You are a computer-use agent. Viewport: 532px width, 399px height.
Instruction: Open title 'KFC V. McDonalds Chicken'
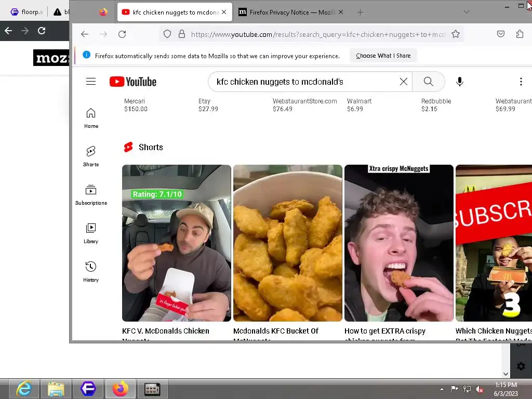click(x=166, y=331)
